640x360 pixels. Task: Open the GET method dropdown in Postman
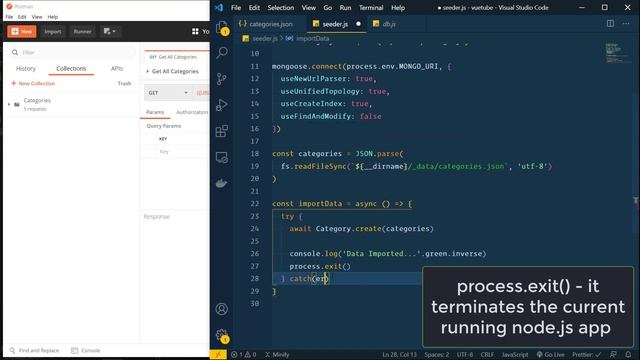tap(168, 93)
